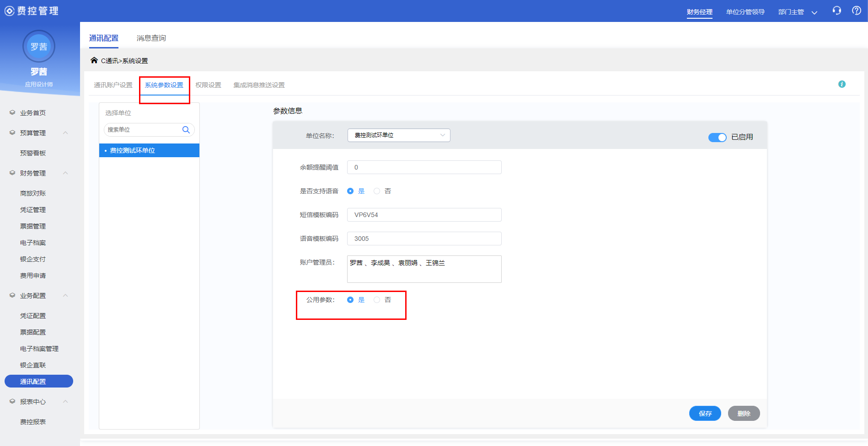Click the layer icon beside 业务首页
The width and height of the screenshot is (868, 446).
click(12, 112)
